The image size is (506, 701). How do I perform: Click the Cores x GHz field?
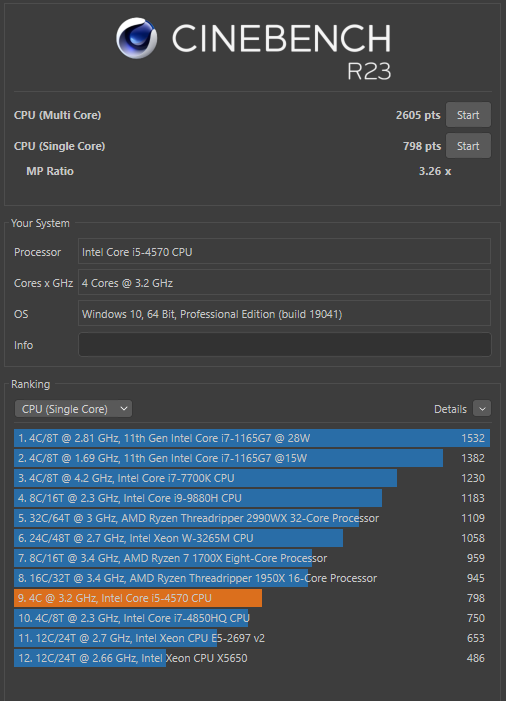(285, 283)
